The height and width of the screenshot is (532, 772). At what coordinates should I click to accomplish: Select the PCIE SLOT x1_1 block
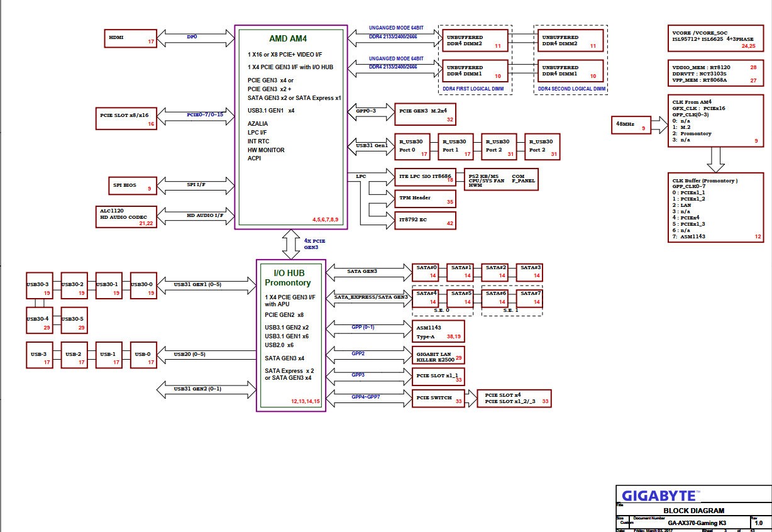tap(439, 377)
